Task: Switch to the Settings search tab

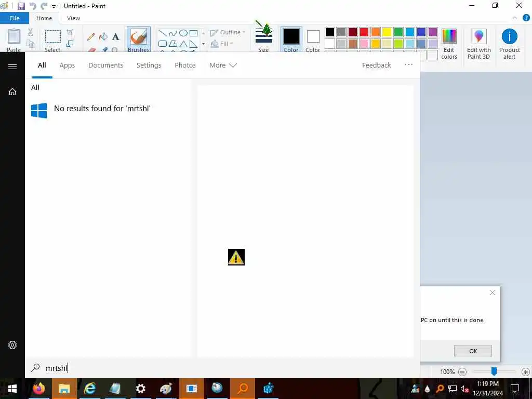Action: click(149, 65)
